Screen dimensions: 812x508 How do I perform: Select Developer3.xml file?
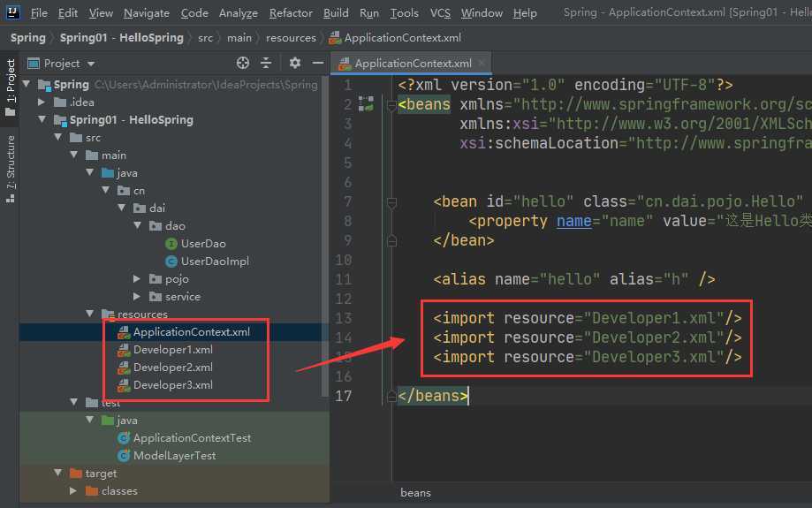172,384
